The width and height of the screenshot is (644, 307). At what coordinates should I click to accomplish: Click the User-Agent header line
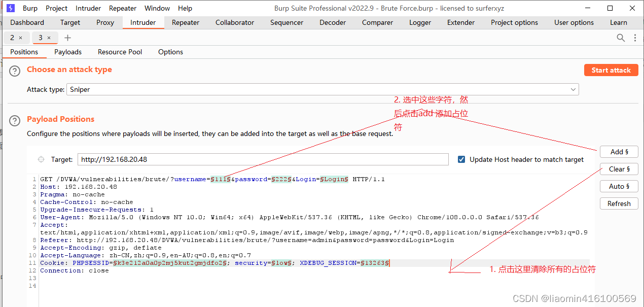[x=290, y=217]
